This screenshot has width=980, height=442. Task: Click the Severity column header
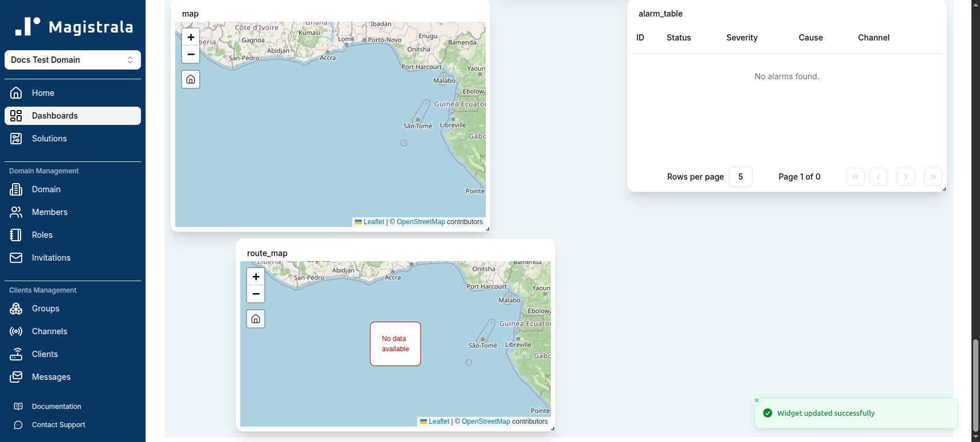pyautogui.click(x=742, y=38)
